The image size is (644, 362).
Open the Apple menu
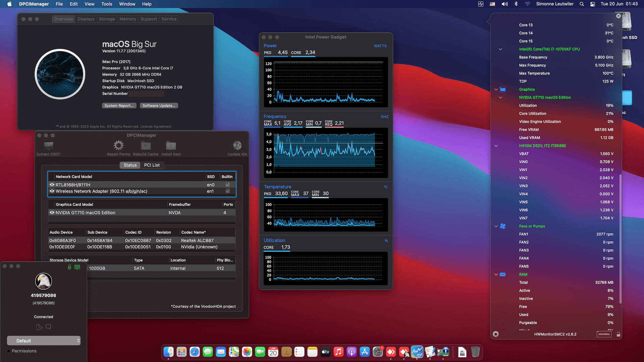[x=9, y=4]
